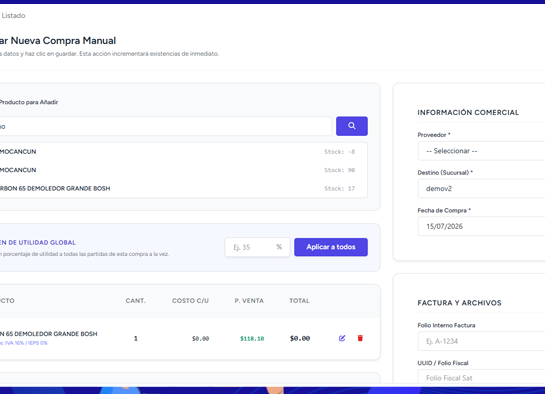Viewport: 545px width, 394px height.
Task: Click the FACTURA Y ARCHIVOS heading
Action: [x=459, y=303]
